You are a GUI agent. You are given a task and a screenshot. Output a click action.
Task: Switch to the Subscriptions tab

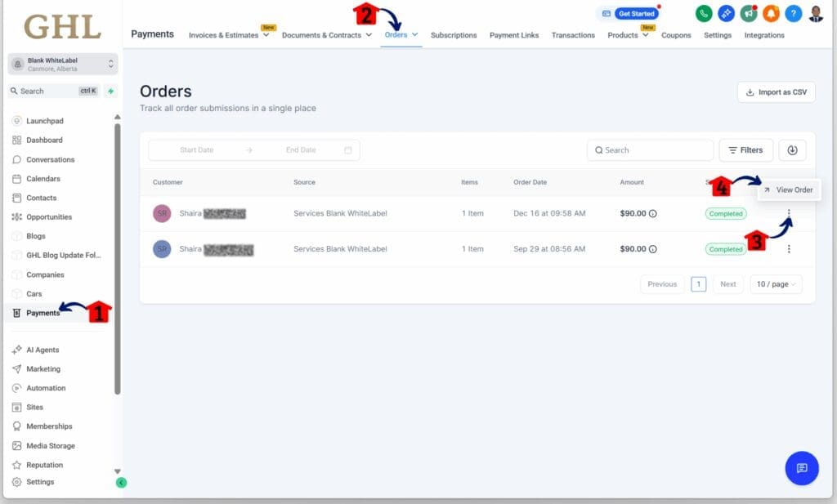454,35
